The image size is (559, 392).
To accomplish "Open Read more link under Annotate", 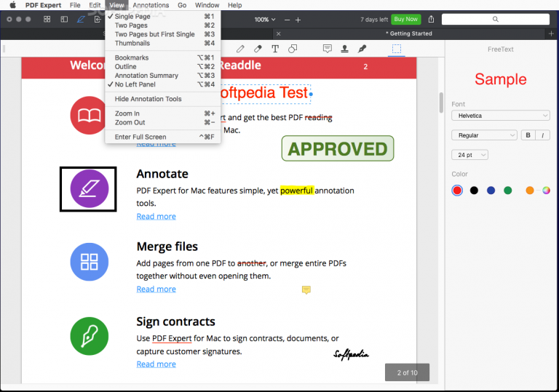I will (x=156, y=216).
